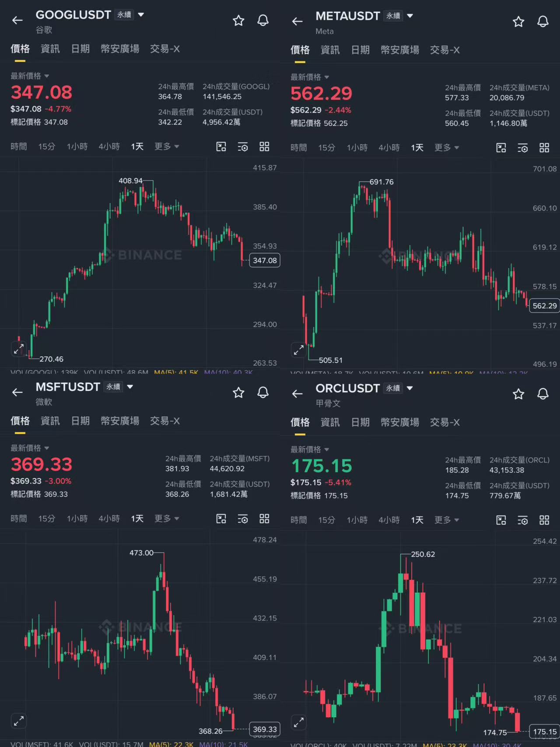Open MSFTUSDT pair selector dropdown arrow

coord(130,387)
